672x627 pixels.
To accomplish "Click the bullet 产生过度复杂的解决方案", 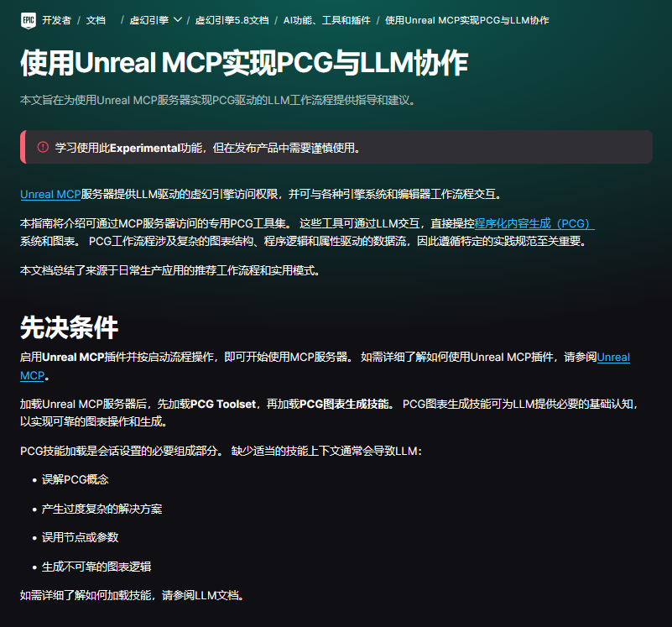I will coord(102,509).
